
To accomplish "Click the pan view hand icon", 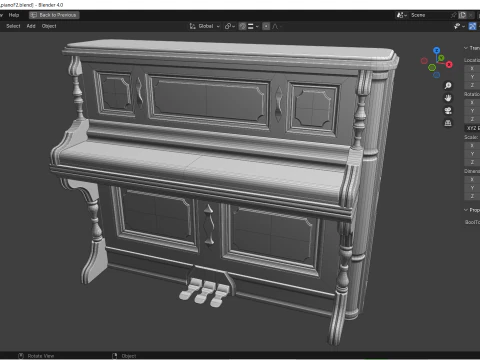I will click(448, 98).
